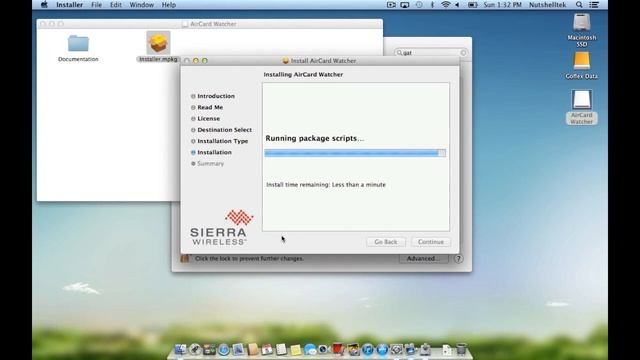Click 'Running package scripts...' status text
640x360 pixels.
[314, 138]
